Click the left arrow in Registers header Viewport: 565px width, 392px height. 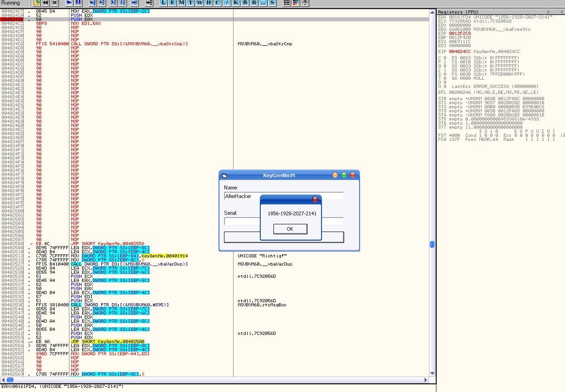548,12
